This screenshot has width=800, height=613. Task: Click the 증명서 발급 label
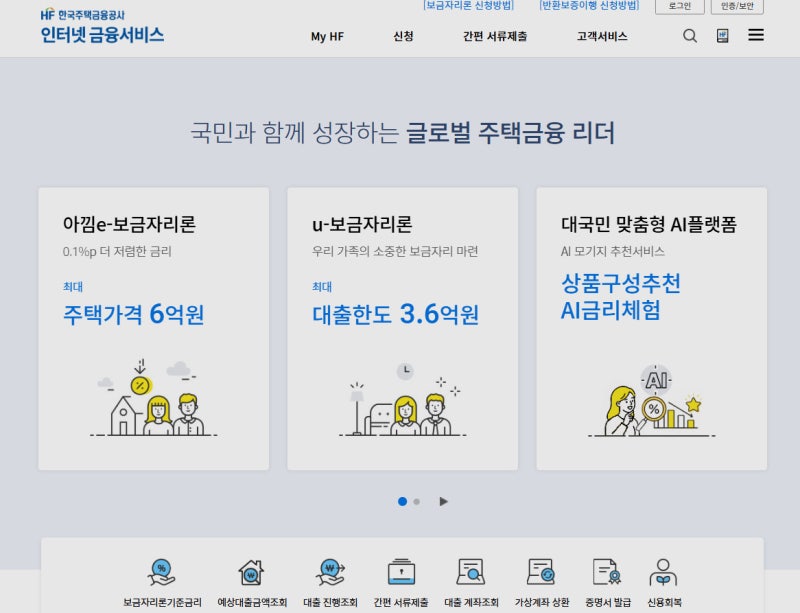(x=608, y=602)
